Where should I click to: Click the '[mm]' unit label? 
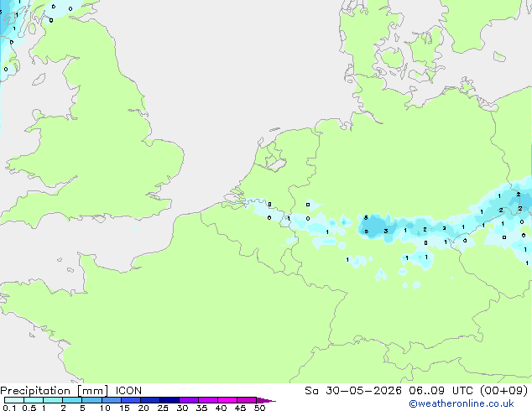tap(92, 391)
